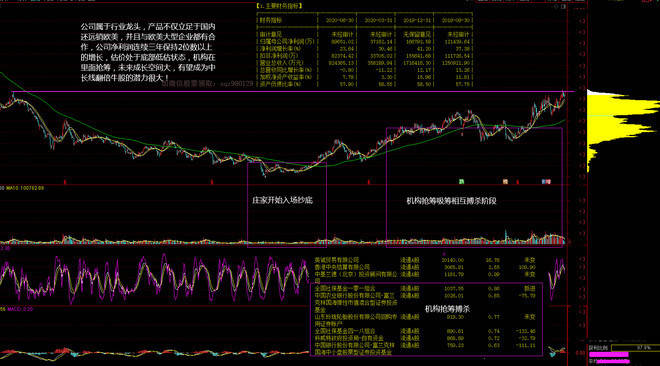This screenshot has height=366, width=660.
Task: Select the 机构抢筹吸筹相互搏杀阶段 annotation
Action: pyautogui.click(x=451, y=201)
